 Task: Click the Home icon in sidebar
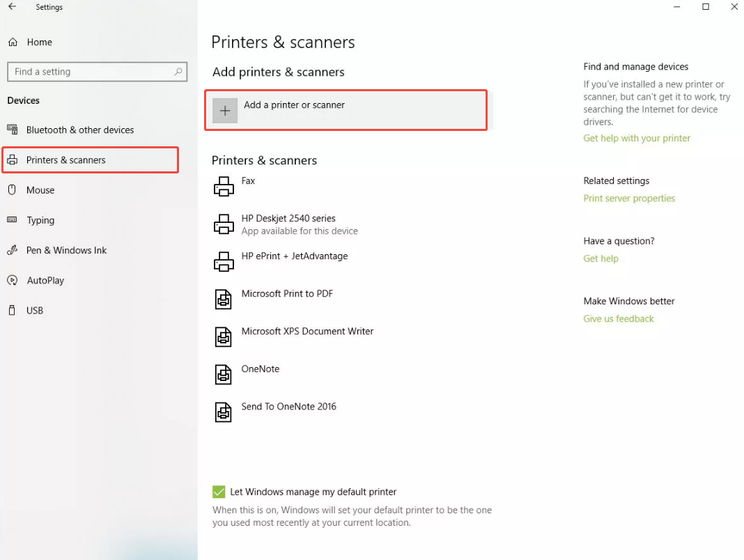[x=13, y=42]
